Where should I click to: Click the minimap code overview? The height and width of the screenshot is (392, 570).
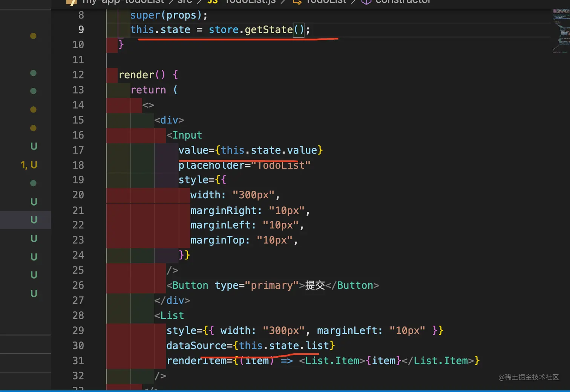561,31
